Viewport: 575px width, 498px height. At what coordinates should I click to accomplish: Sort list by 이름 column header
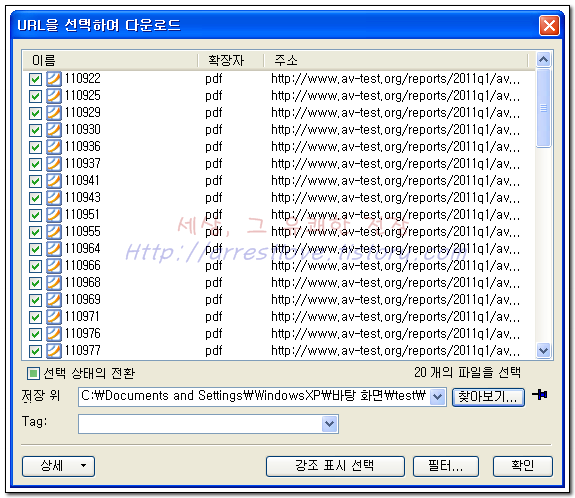pyautogui.click(x=110, y=60)
